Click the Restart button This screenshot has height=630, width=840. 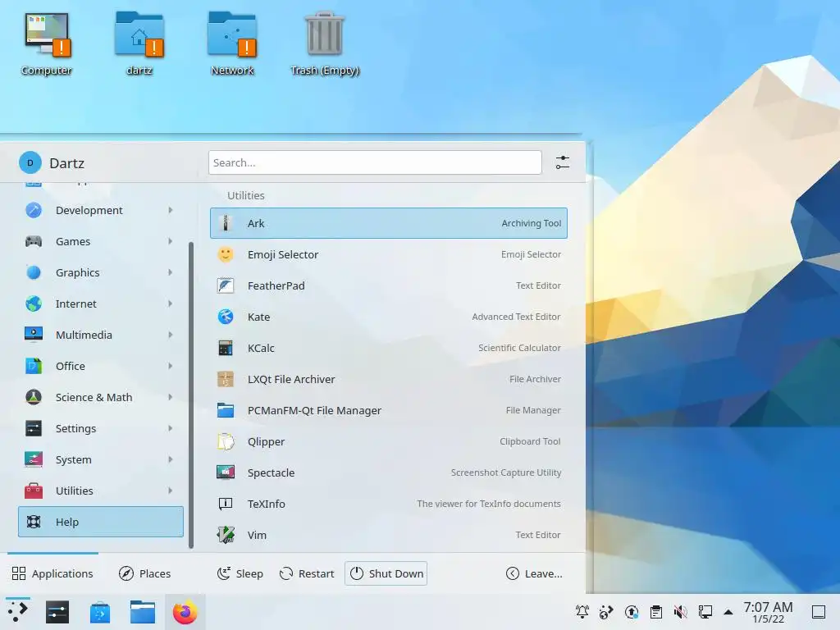click(307, 573)
